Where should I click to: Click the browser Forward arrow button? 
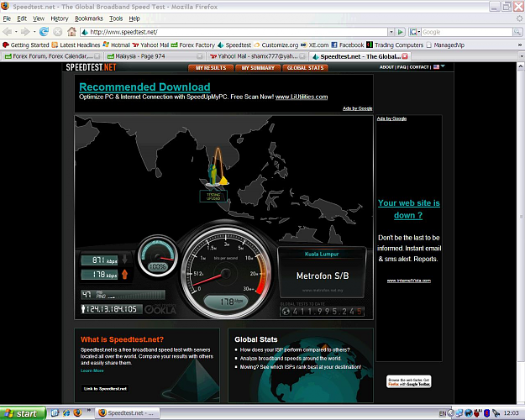pyautogui.click(x=25, y=32)
